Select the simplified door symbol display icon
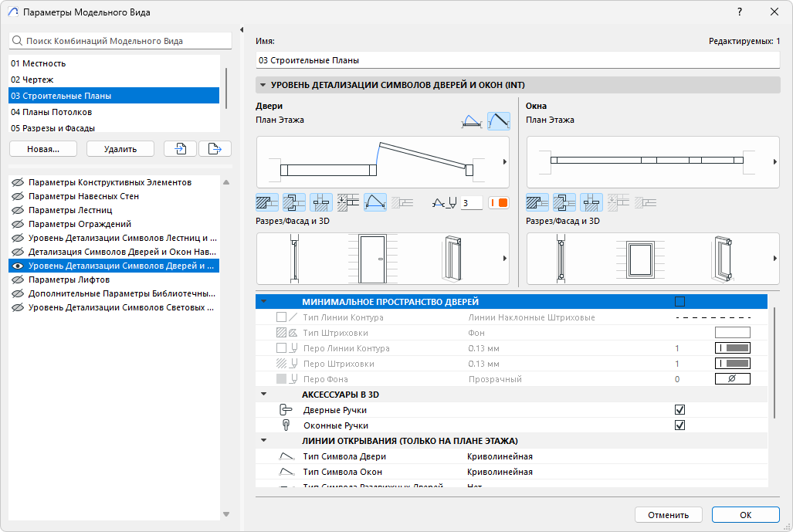The width and height of the screenshot is (793, 532). point(471,120)
